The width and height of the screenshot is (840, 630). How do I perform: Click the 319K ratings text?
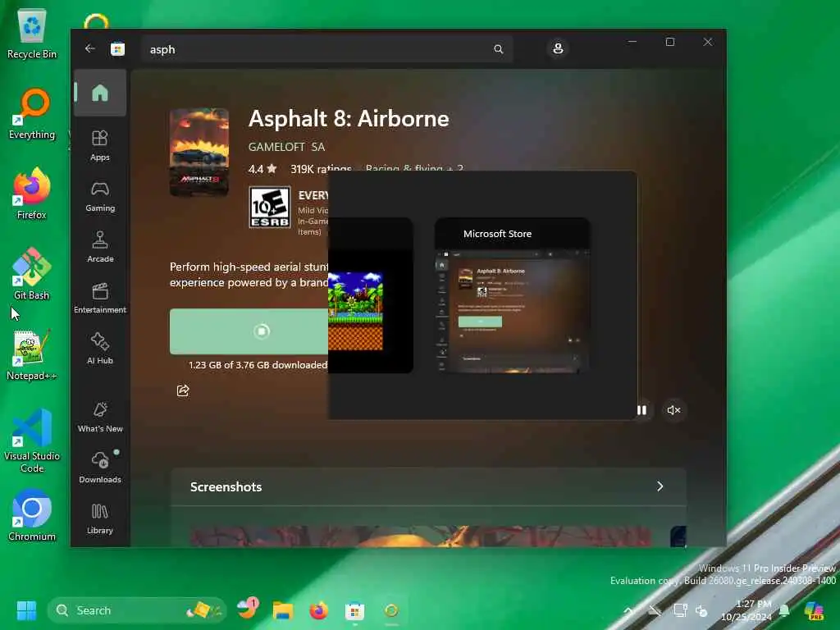[x=321, y=169]
